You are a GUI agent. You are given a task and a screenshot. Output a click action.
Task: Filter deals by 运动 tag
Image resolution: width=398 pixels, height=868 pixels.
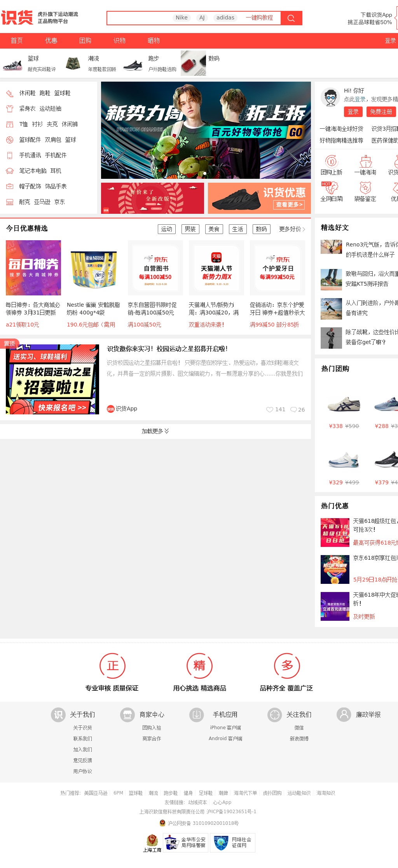pos(167,229)
